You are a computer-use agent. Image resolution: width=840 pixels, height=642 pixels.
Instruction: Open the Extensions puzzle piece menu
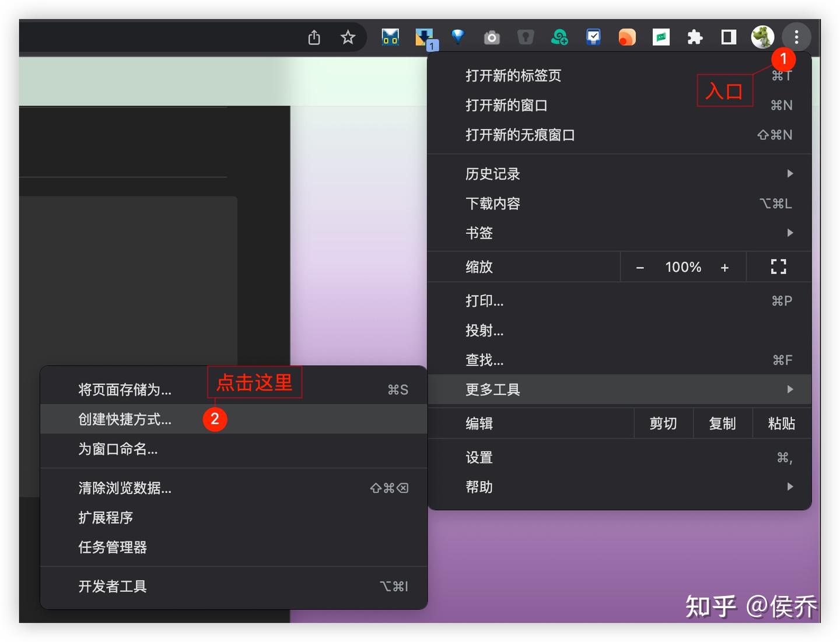tap(695, 37)
